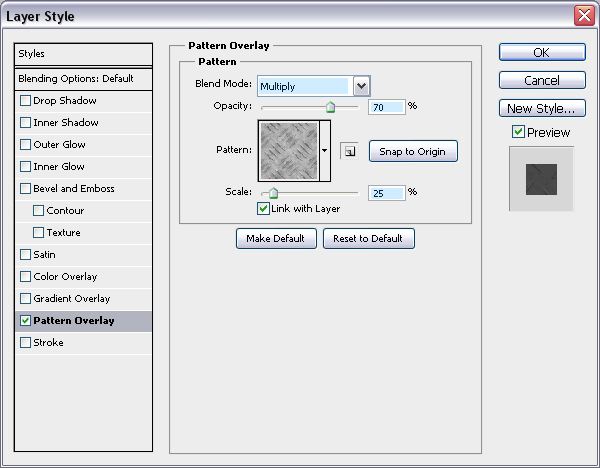Click Reset to Default button
The height and width of the screenshot is (468, 600).
(x=368, y=238)
